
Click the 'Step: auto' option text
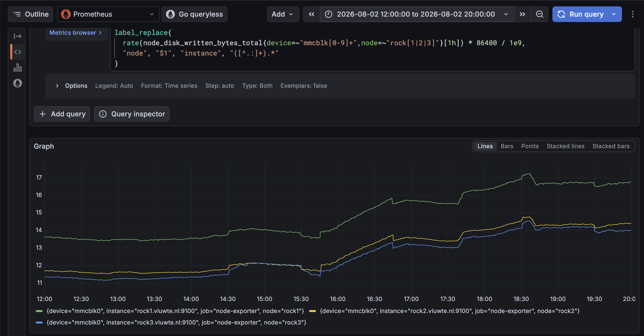coord(219,86)
